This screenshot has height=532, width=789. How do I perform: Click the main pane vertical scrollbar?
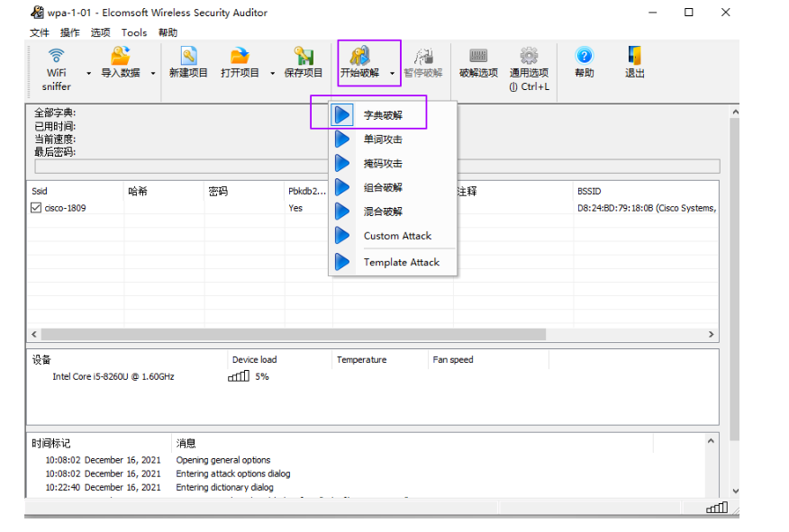[735, 279]
